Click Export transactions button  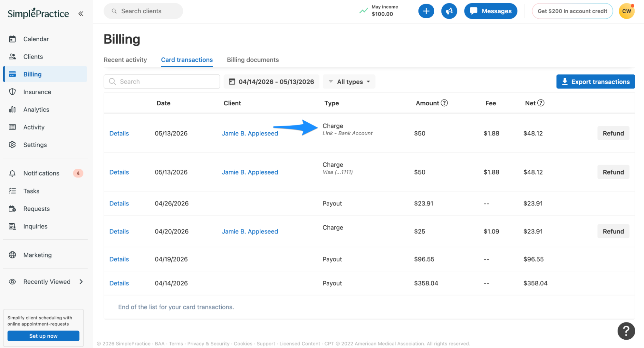[x=596, y=82]
